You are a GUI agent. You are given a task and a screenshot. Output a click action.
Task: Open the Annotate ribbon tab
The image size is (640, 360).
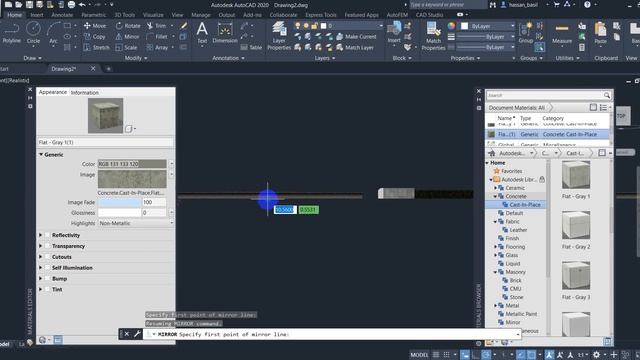tap(62, 15)
